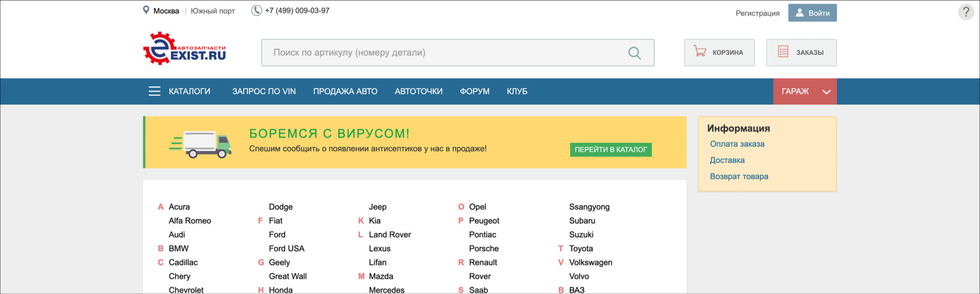Select Volvo brand
The width and height of the screenshot is (980, 294).
579,276
